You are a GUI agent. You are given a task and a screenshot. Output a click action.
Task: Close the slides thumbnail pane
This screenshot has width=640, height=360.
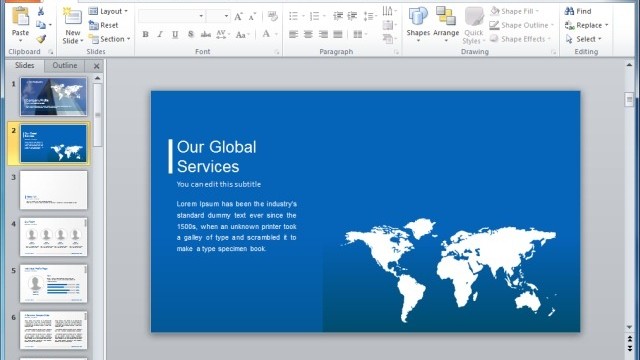click(x=96, y=66)
